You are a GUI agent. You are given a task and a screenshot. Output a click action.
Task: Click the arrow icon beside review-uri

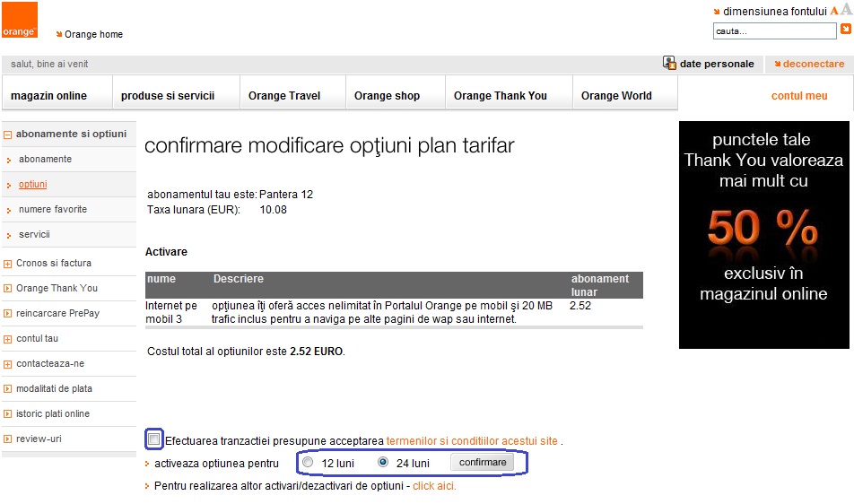tap(7, 439)
